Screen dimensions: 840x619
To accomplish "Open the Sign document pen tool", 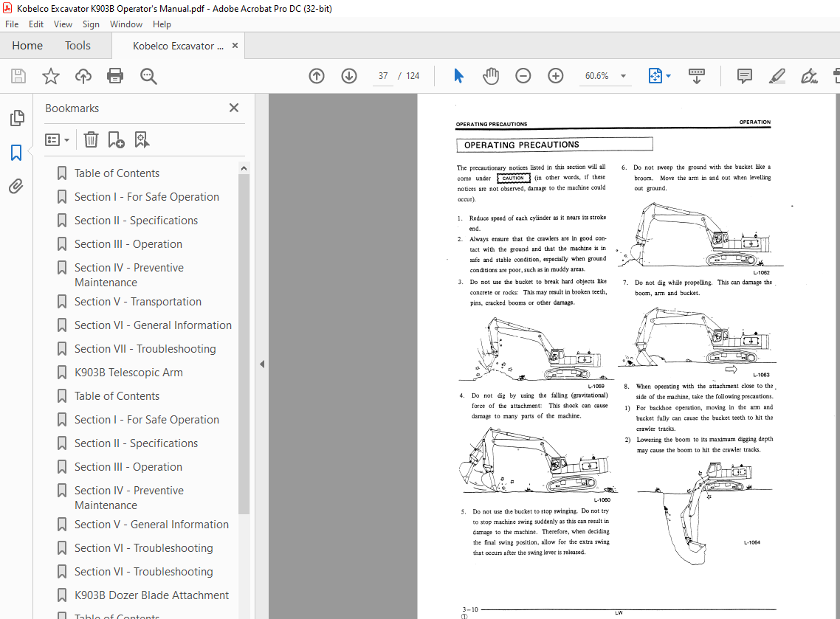I will coord(809,76).
